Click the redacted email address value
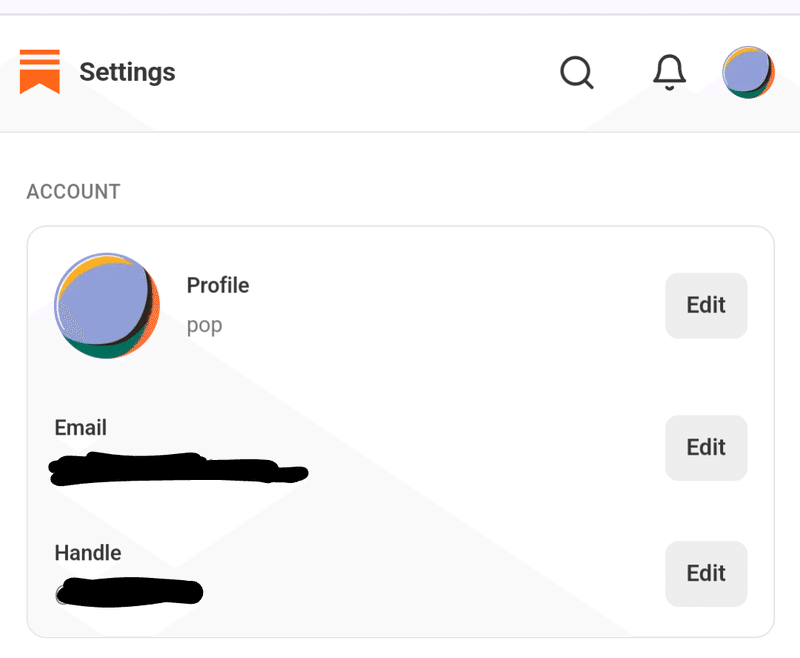This screenshot has height=658, width=800. [x=178, y=468]
